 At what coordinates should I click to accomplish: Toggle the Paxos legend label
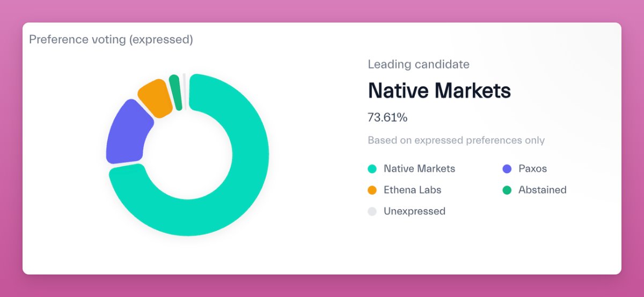click(x=532, y=168)
